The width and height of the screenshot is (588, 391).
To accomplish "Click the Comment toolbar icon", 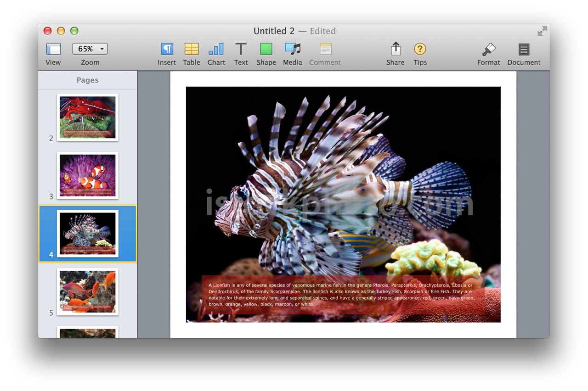I will point(325,49).
